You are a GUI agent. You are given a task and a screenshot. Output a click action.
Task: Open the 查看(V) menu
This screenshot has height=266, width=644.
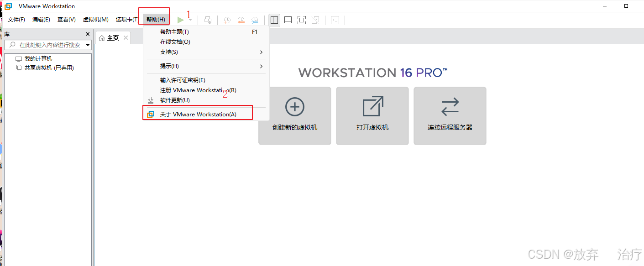pyautogui.click(x=67, y=20)
